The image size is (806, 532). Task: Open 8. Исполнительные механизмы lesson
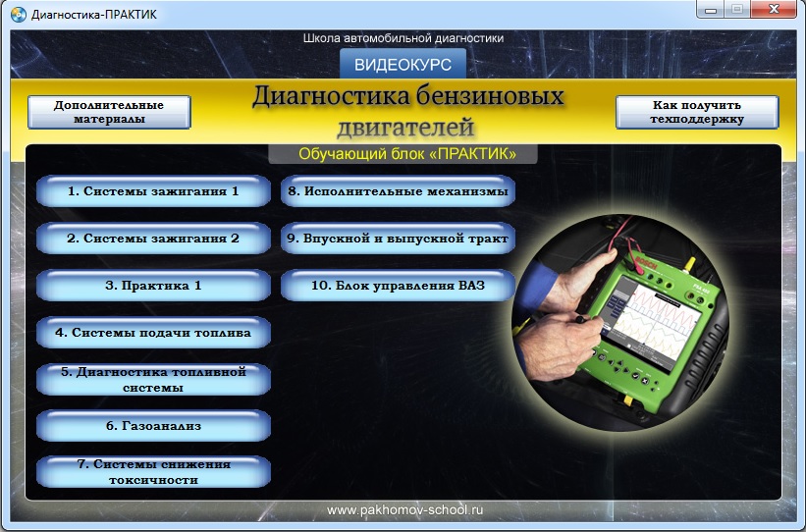click(x=398, y=191)
